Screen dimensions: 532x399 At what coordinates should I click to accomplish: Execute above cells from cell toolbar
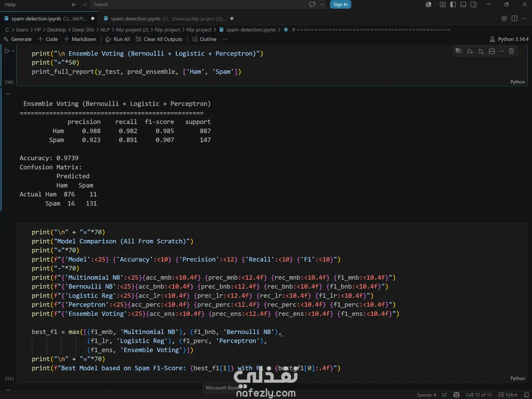click(470, 51)
